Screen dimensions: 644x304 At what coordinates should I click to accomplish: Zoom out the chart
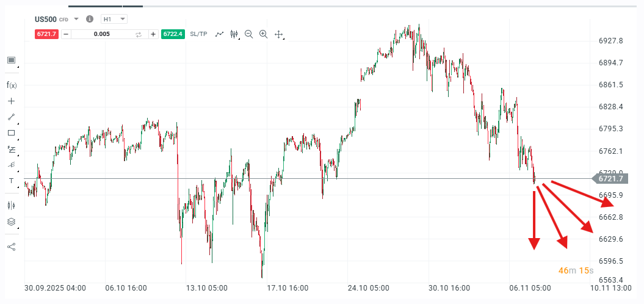click(x=249, y=34)
